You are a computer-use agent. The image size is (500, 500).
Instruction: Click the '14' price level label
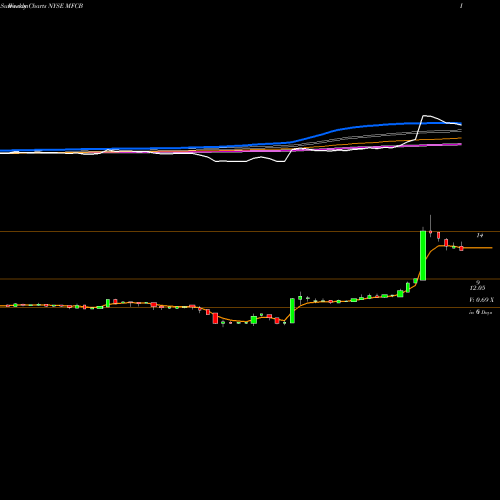(479, 236)
